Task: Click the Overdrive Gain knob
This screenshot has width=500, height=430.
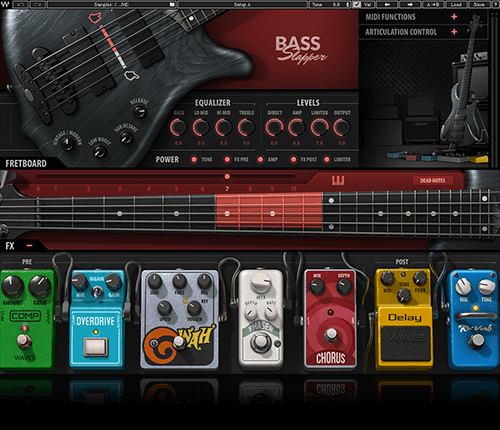Action: pos(113,281)
